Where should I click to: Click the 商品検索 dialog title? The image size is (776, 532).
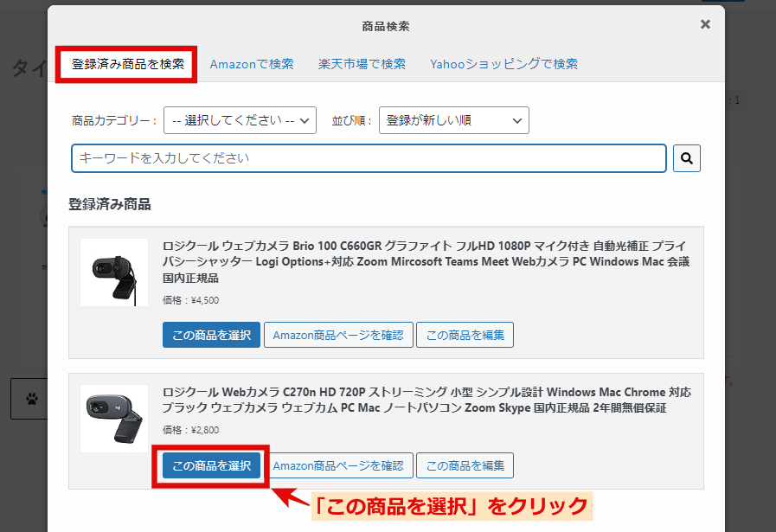pos(386,26)
